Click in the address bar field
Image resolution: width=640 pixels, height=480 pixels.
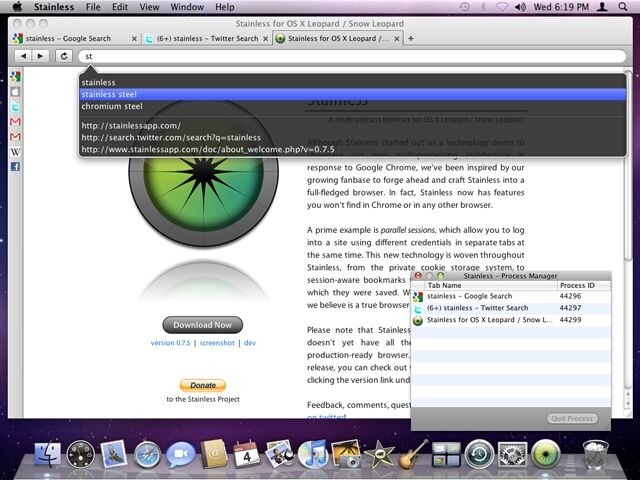tap(352, 56)
